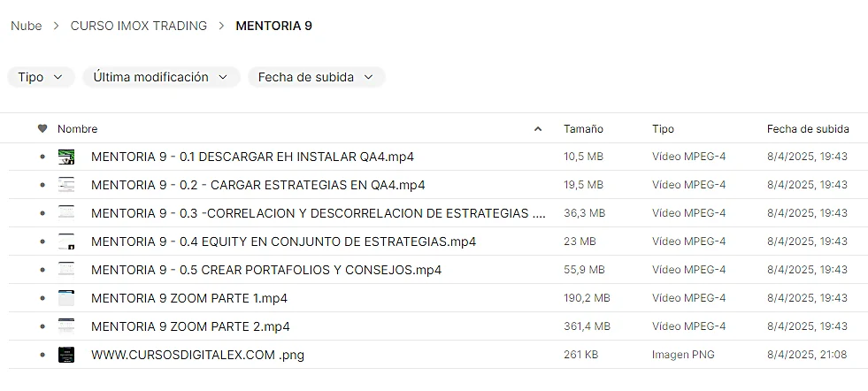Click thumbnail of 0.5 CREAR PORTAFOLIOS video
The width and height of the screenshot is (868, 391).
66,270
